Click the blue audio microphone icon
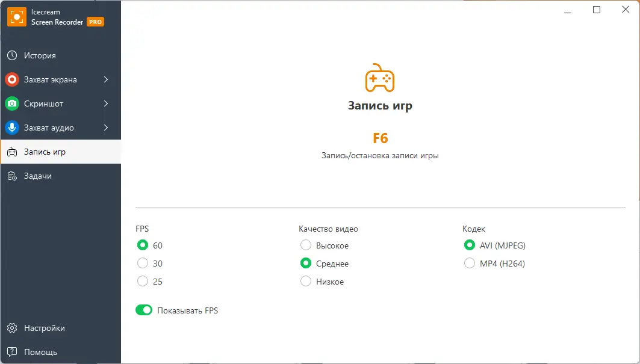The width and height of the screenshot is (640, 364). click(11, 128)
